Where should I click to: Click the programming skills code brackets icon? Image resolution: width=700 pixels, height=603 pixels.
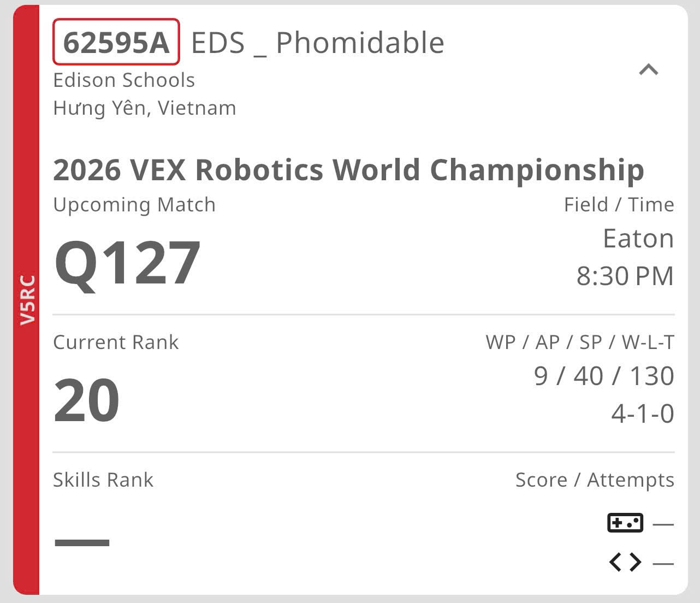[625, 562]
